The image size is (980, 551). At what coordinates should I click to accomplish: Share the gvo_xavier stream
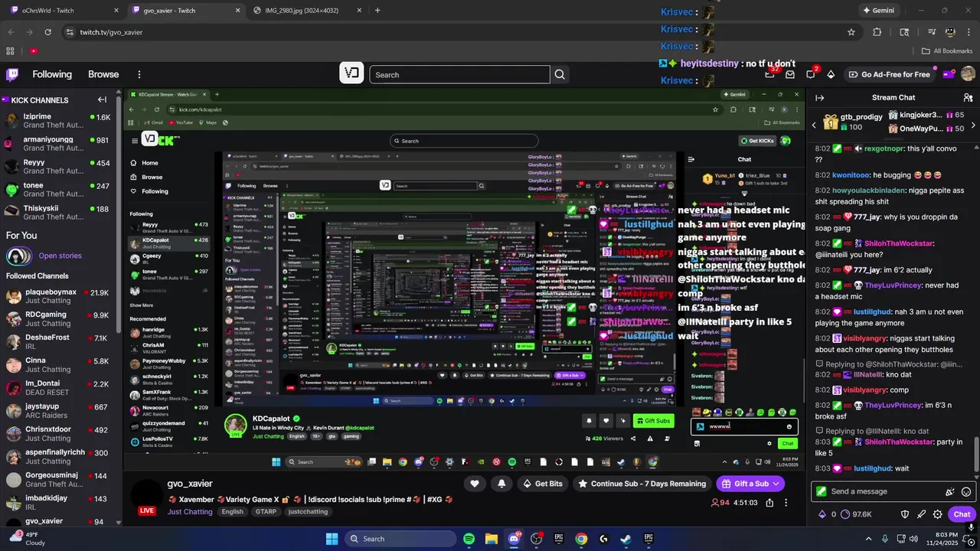pos(769,503)
